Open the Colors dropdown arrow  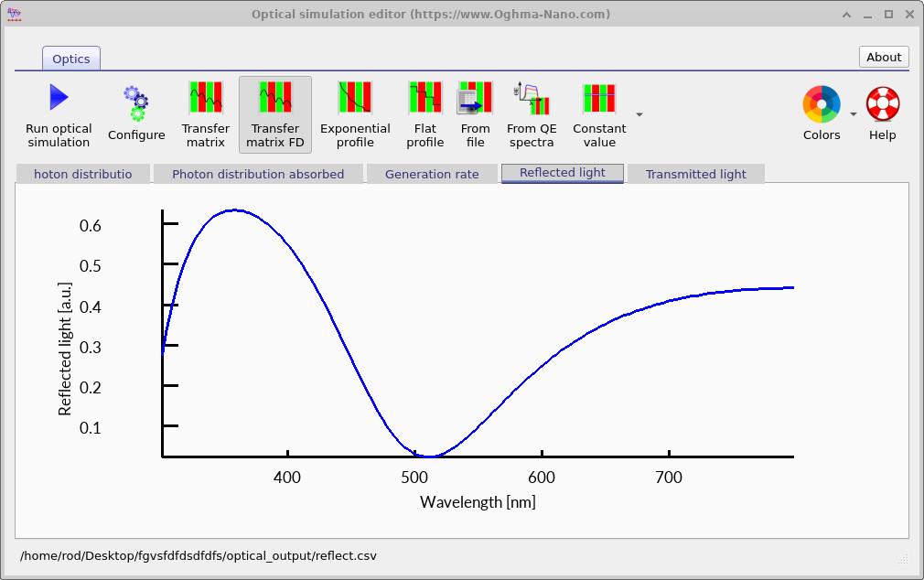(x=854, y=114)
